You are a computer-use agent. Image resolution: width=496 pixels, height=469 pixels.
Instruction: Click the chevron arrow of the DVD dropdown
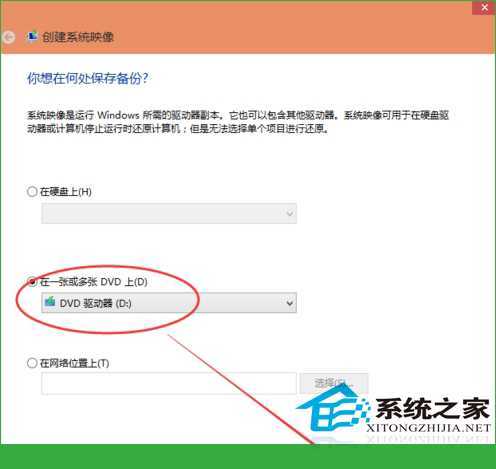pos(290,303)
